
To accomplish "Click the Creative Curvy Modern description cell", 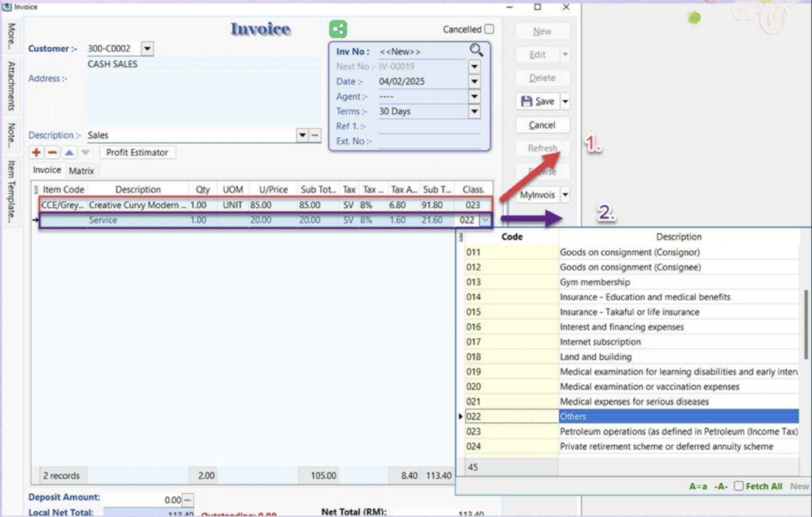I will pos(137,205).
